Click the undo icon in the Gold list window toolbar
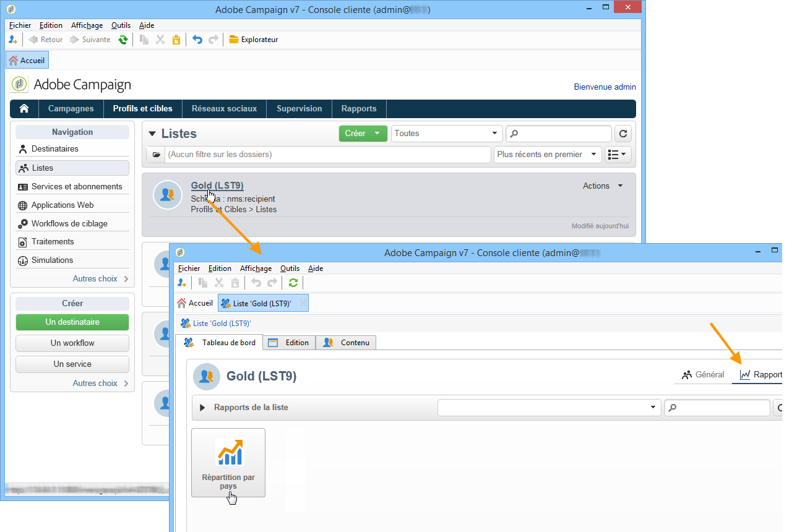Viewport: 797px width, 532px height. 256,283
